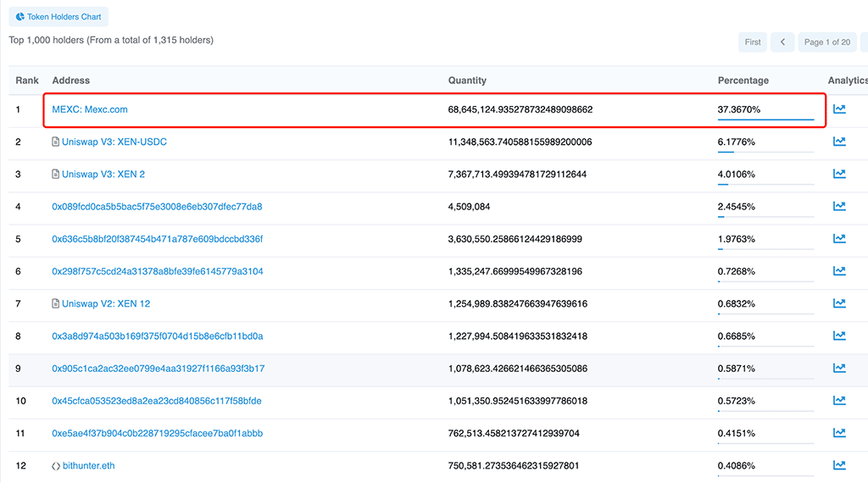Open address 0x636c5b8bf20f387454b471a787e609bdccbd336f

point(157,239)
